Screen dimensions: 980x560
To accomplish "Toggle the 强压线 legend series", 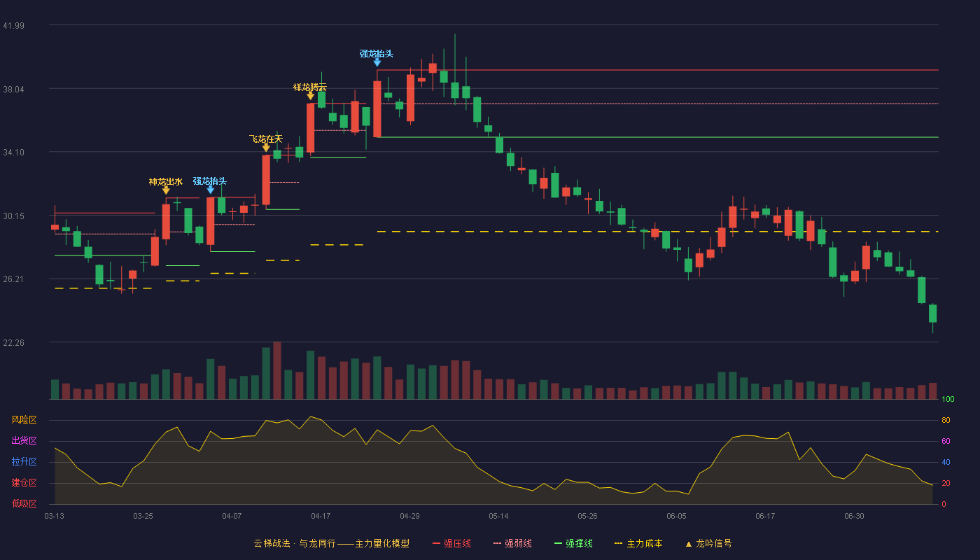I will coord(451,543).
